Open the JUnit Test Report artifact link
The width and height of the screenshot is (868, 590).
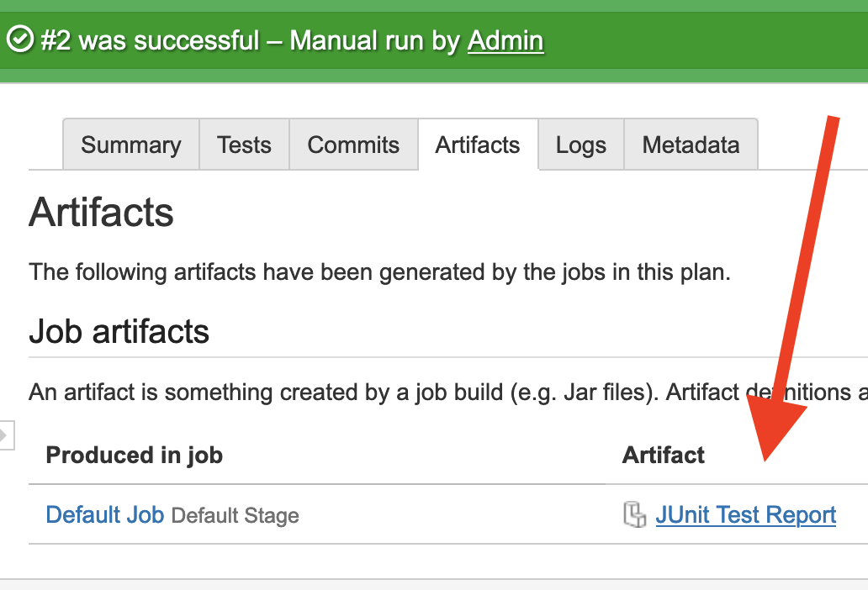(745, 514)
